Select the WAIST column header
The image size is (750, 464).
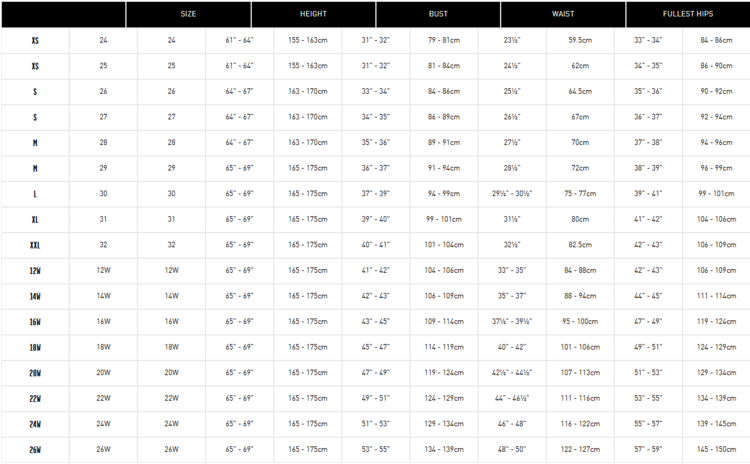[563, 15]
